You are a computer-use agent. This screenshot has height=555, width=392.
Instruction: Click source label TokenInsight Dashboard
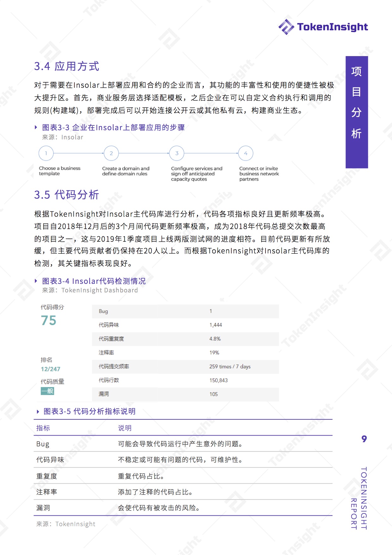100,290
